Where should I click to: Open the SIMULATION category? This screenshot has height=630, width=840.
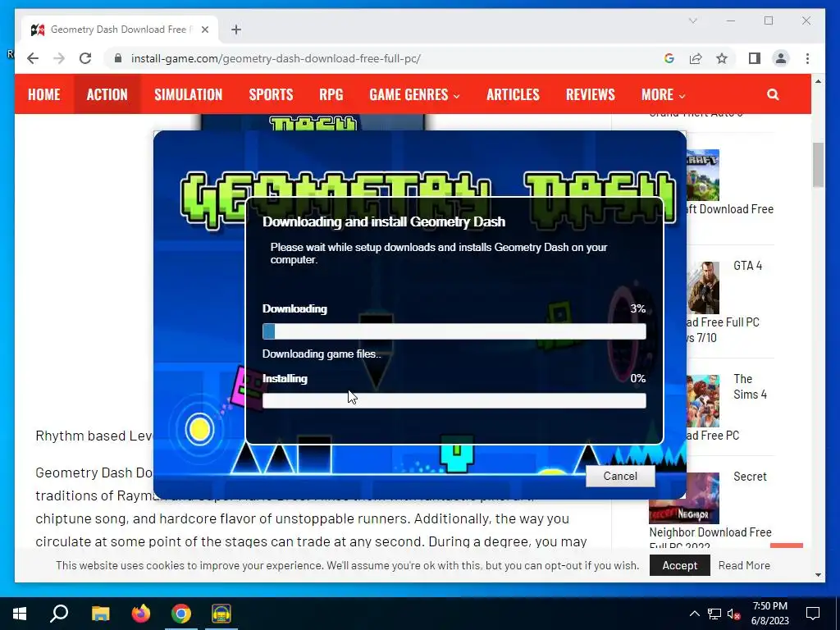[x=188, y=95]
